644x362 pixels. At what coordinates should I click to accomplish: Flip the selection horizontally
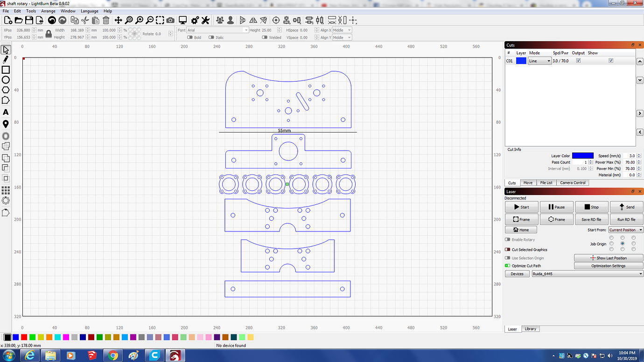point(252,20)
